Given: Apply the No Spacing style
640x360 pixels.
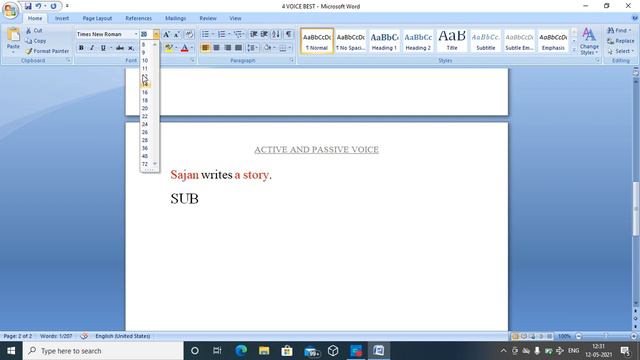Looking at the screenshot, I should [x=350, y=40].
